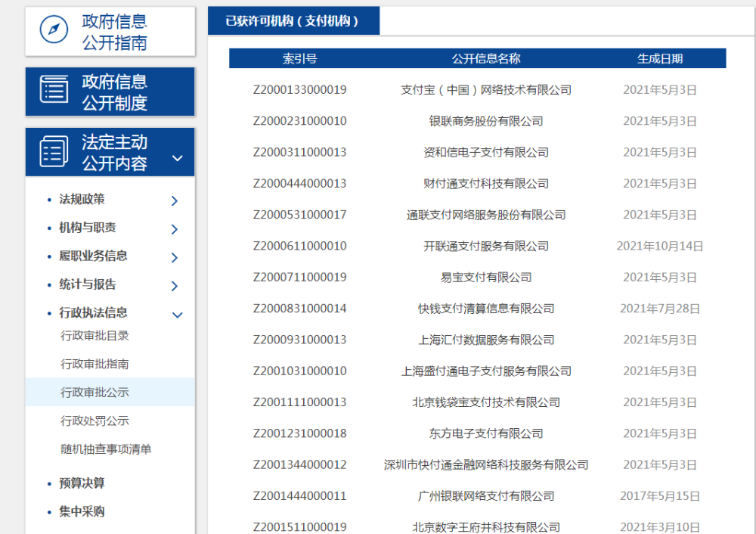The height and width of the screenshot is (534, 756).
Task: Click the date 2021年3月10日
Action: (659, 527)
